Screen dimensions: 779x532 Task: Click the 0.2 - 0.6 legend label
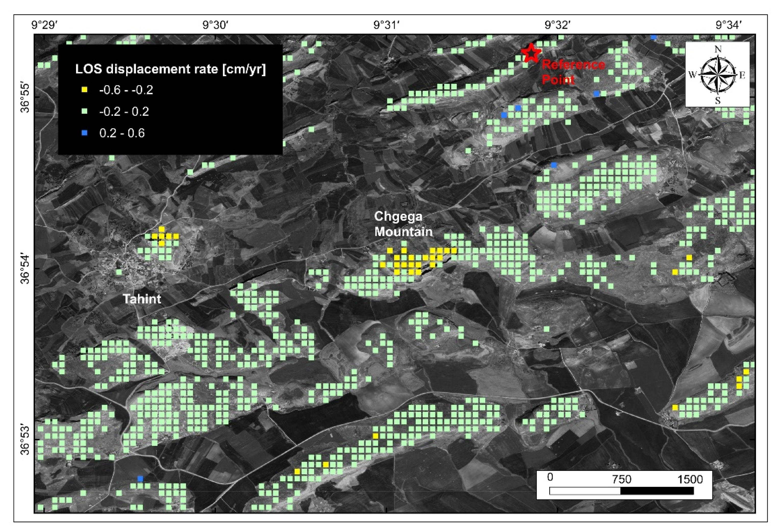(x=122, y=133)
